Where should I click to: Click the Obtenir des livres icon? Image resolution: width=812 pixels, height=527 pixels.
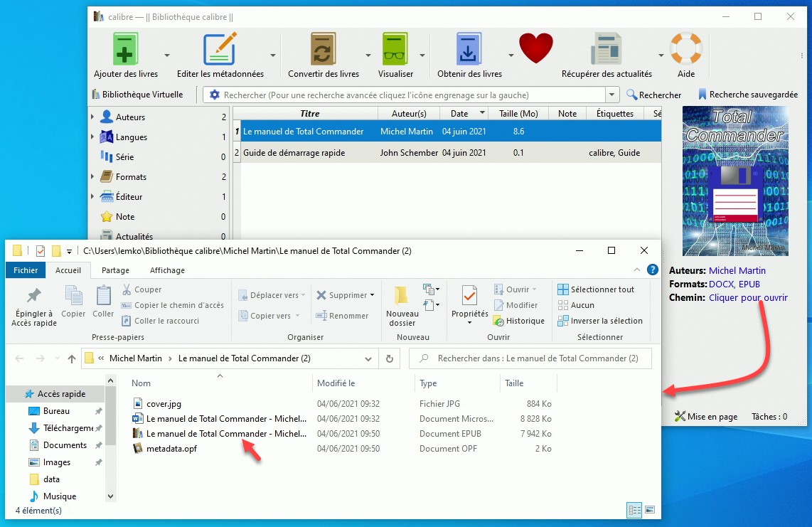(x=469, y=50)
